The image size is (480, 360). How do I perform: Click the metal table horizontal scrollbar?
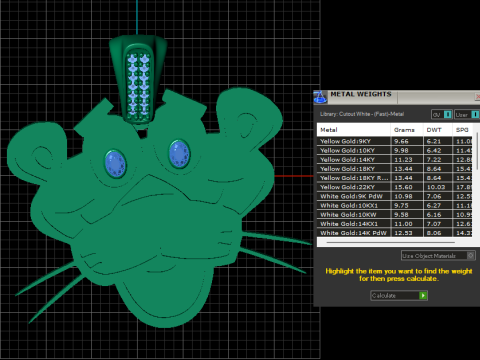(x=391, y=242)
